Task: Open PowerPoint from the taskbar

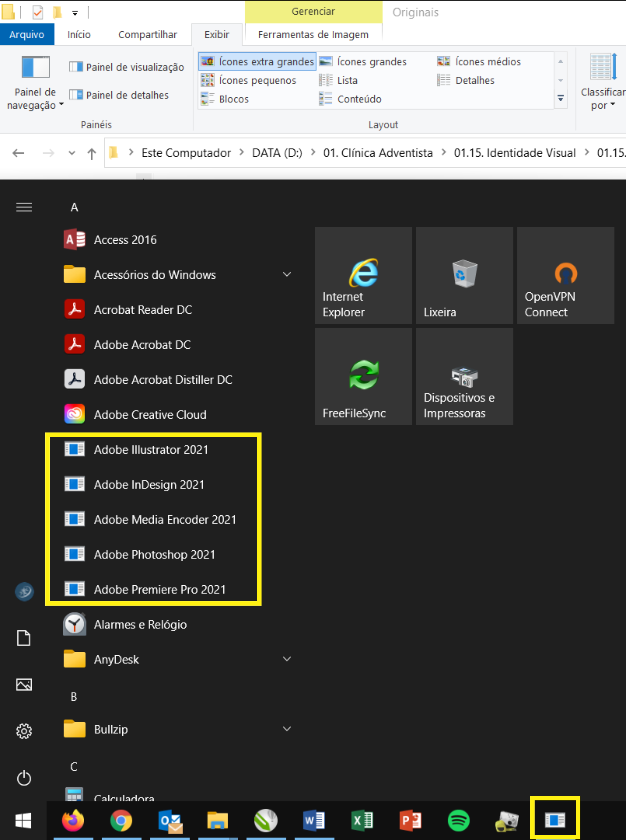Action: [x=410, y=820]
